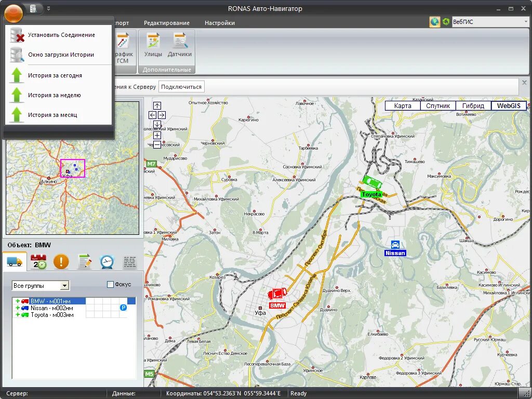Select Nissan - м002нм in vehicle list
The image size is (532, 399).
point(51,308)
